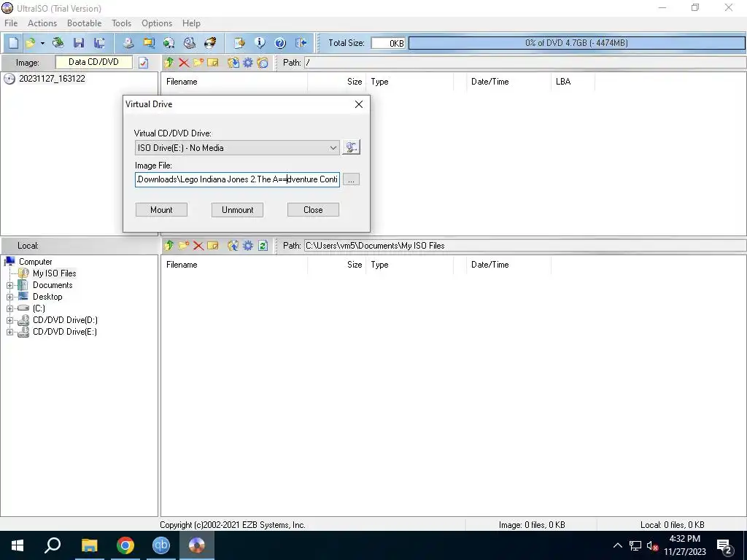This screenshot has height=560, width=747.
Task: Expand the Desktop tree node
Action: pyautogui.click(x=9, y=297)
